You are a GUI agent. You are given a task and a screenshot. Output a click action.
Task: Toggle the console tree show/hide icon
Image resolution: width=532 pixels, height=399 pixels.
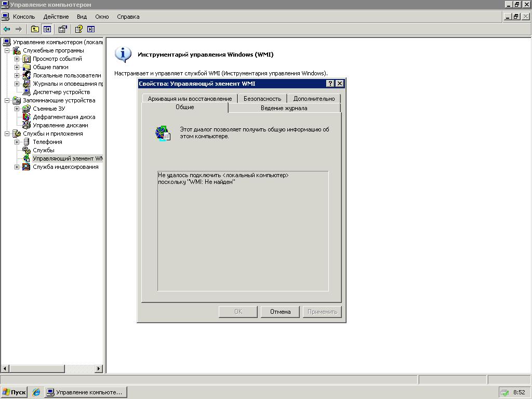[x=47, y=29]
